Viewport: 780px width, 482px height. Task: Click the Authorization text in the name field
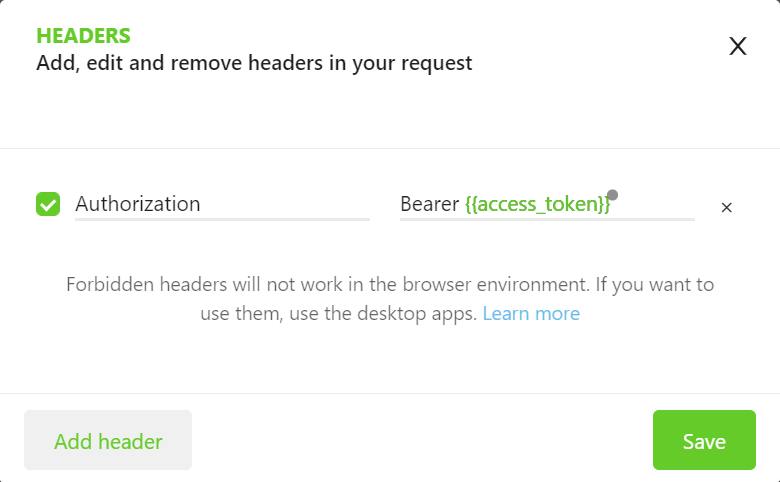(138, 204)
